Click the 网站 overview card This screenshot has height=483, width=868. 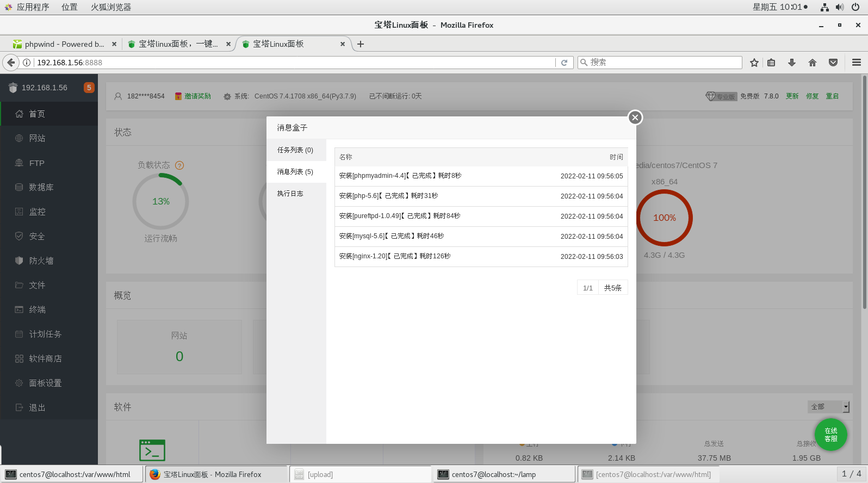[x=179, y=347]
